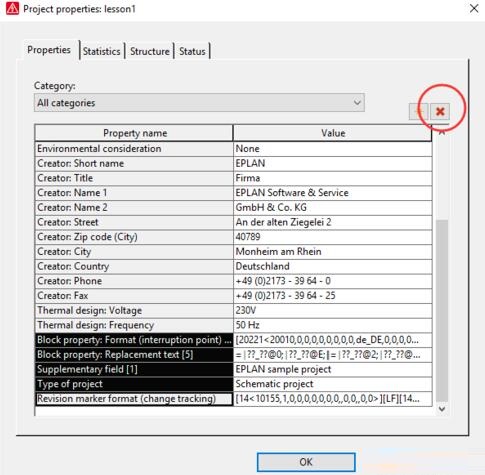Open the Category combo box
Image resolution: width=485 pixels, height=475 pixels.
pyautogui.click(x=199, y=103)
